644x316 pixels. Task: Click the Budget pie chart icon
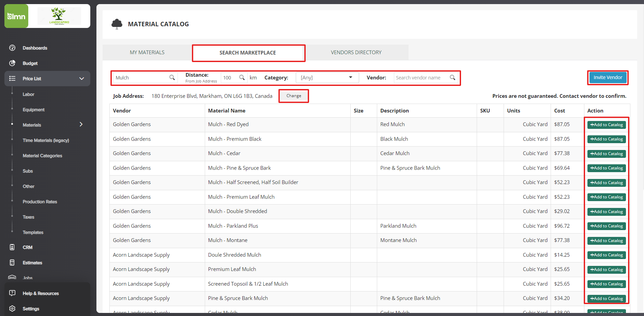tap(12, 63)
